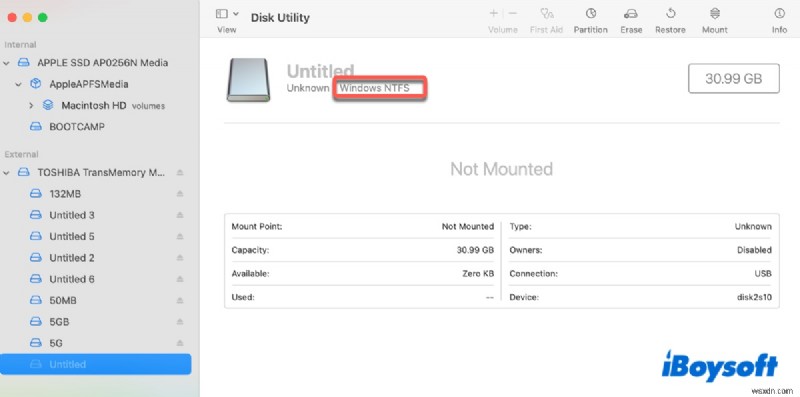Eject the Untitled 6 volume
The image size is (800, 397).
point(180,279)
